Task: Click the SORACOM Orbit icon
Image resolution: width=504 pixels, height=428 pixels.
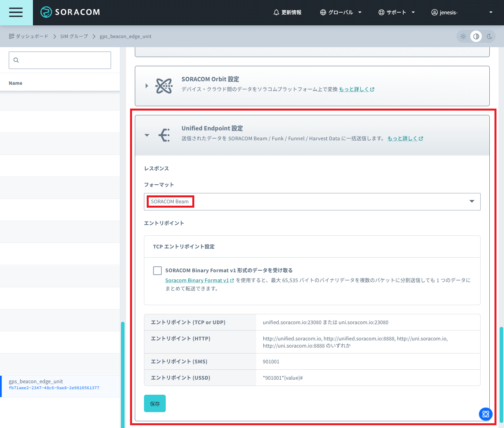Action: (x=164, y=86)
